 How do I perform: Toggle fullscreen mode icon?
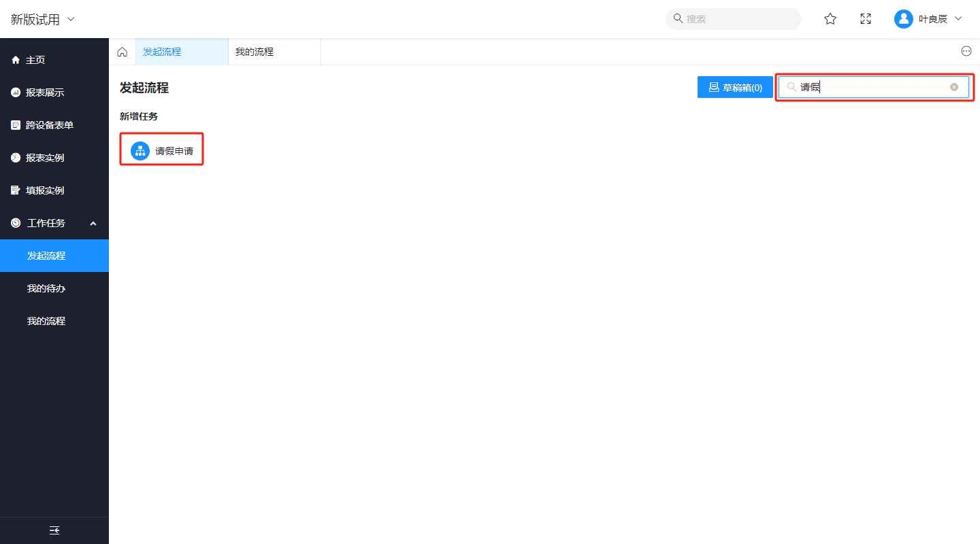click(x=866, y=19)
